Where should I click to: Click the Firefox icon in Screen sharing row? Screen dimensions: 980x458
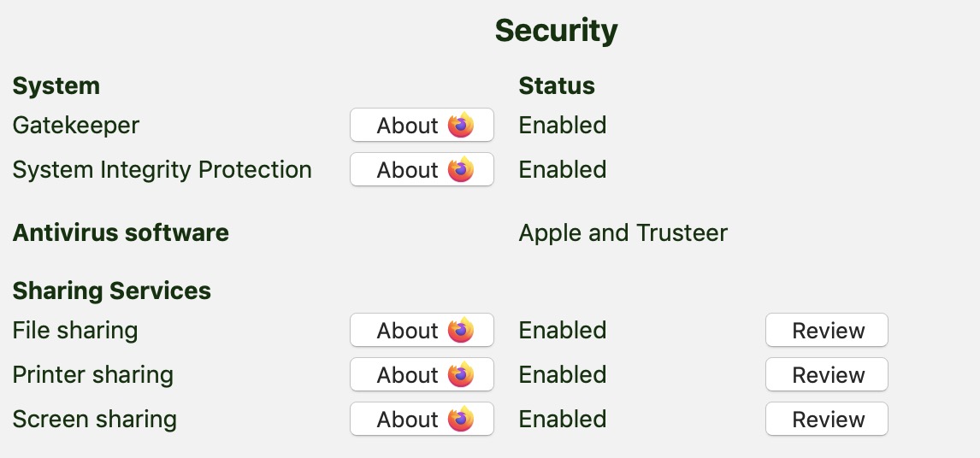461,419
